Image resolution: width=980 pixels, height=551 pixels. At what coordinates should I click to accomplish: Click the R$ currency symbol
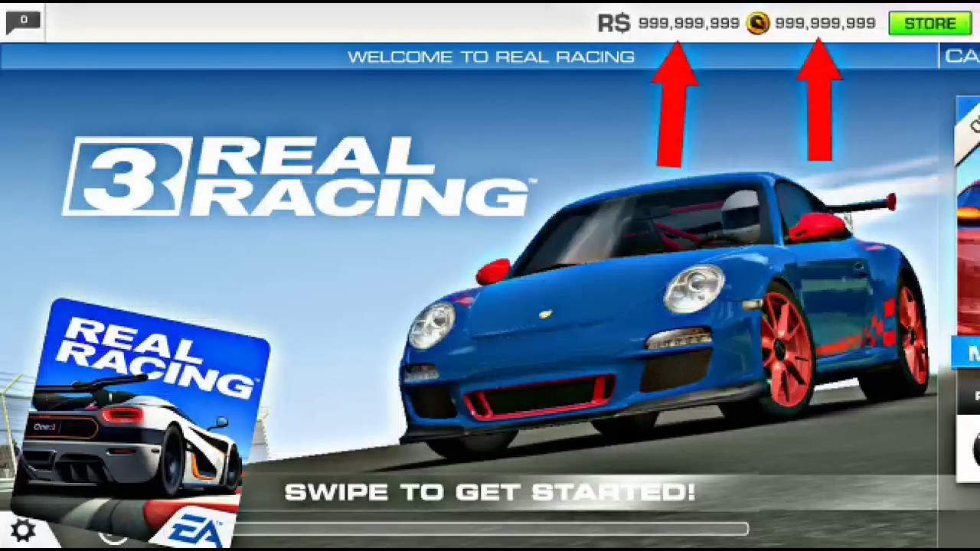click(x=613, y=24)
